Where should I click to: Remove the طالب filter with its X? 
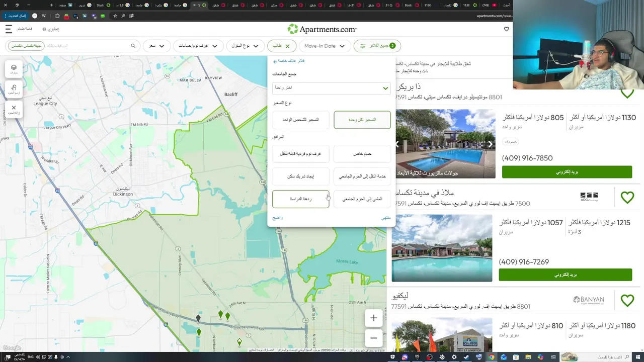[x=287, y=46]
